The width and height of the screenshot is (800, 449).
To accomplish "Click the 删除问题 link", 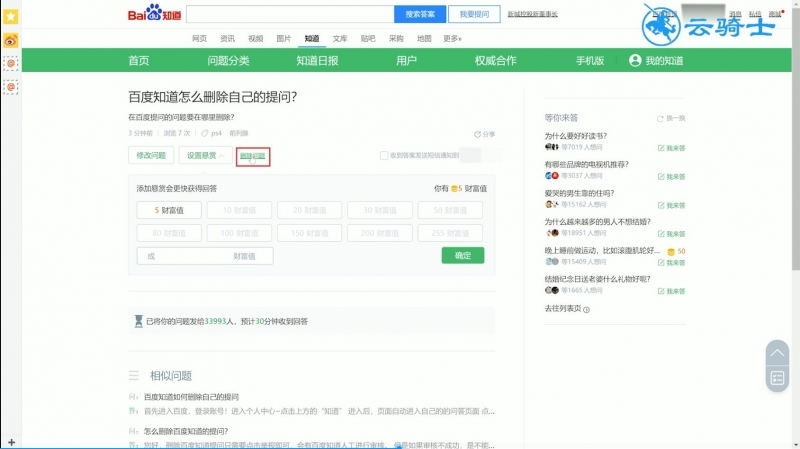I will pyautogui.click(x=253, y=156).
